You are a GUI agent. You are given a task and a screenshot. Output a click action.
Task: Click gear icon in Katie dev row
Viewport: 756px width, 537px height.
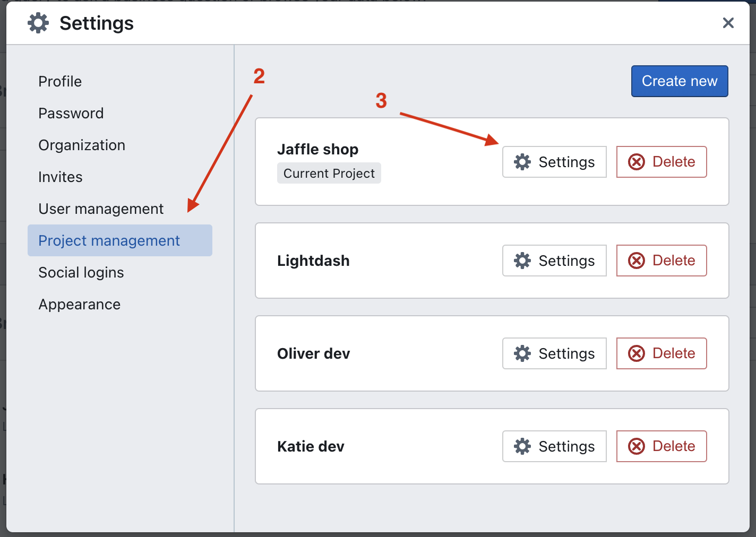[x=522, y=446]
